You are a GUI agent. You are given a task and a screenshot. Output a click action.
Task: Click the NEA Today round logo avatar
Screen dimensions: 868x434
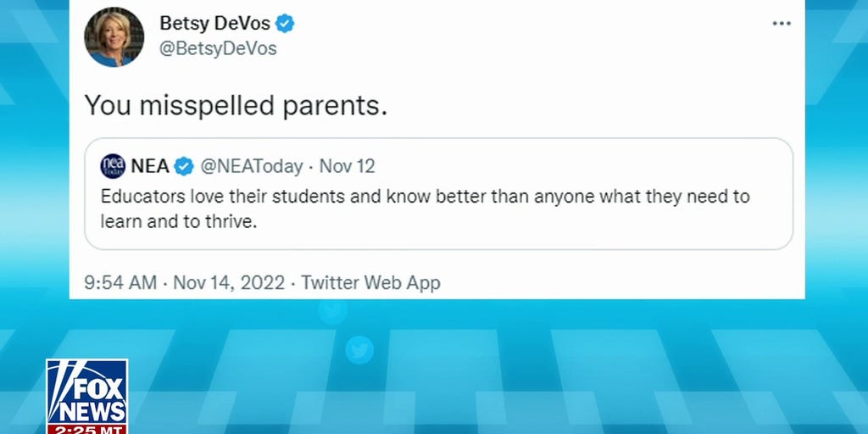pyautogui.click(x=113, y=165)
